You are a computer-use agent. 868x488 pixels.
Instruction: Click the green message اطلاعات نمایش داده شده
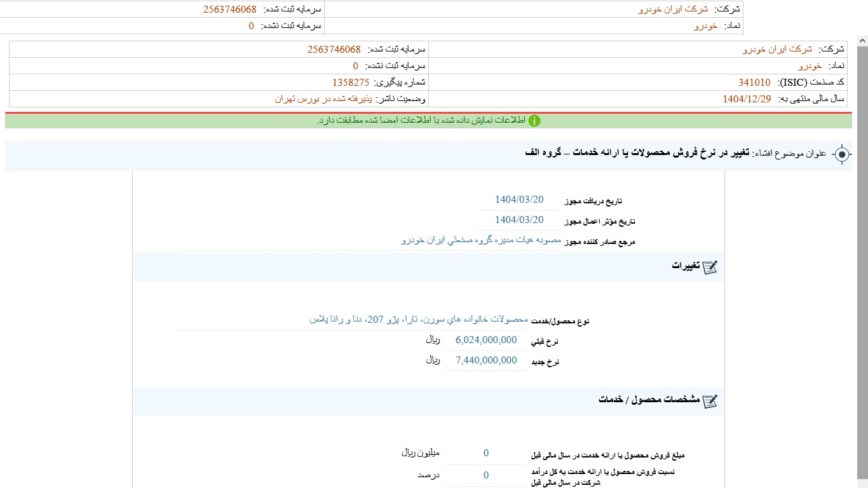(x=423, y=121)
